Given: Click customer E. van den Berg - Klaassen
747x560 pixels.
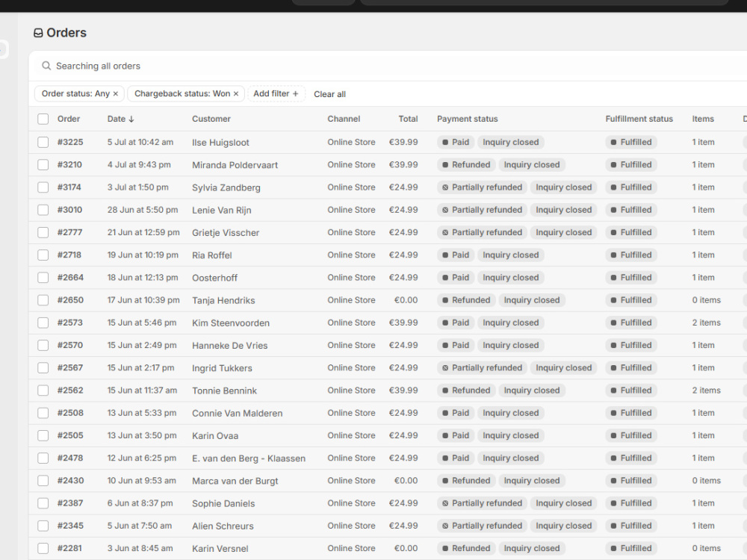Looking at the screenshot, I should click(x=249, y=458).
